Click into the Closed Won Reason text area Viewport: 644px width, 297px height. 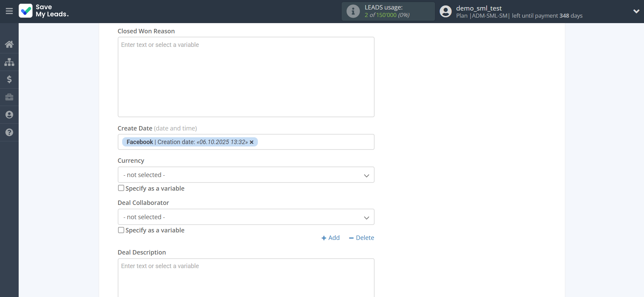[246, 77]
